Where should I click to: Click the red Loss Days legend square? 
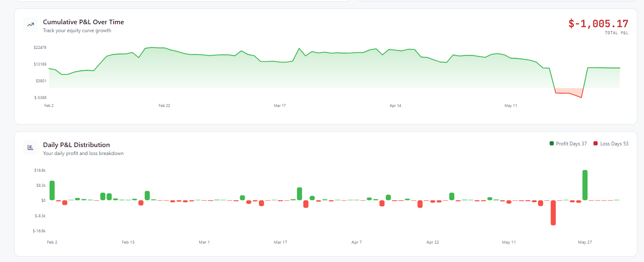click(596, 143)
